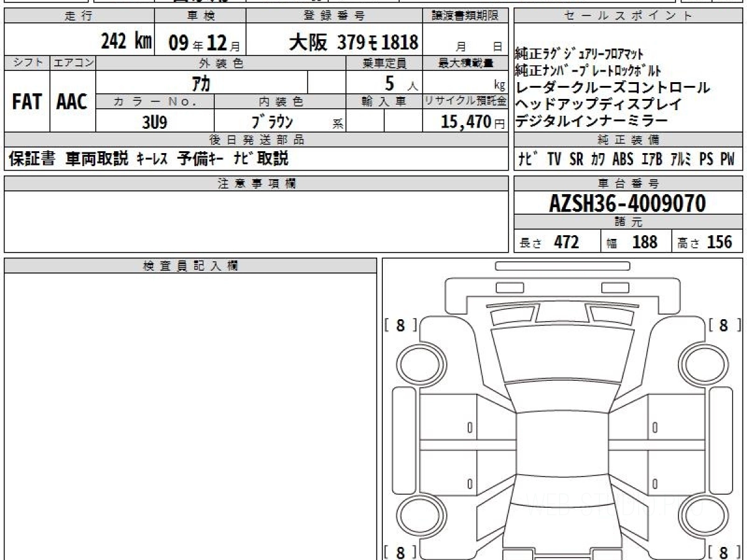Select interior color ブラウン
The height and width of the screenshot is (560, 747).
click(272, 122)
